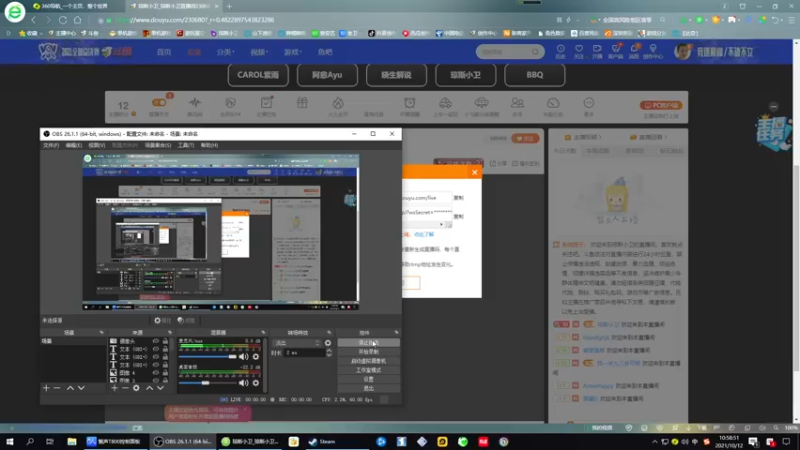Toggle the lock on the 摄像头 source

pos(165,341)
